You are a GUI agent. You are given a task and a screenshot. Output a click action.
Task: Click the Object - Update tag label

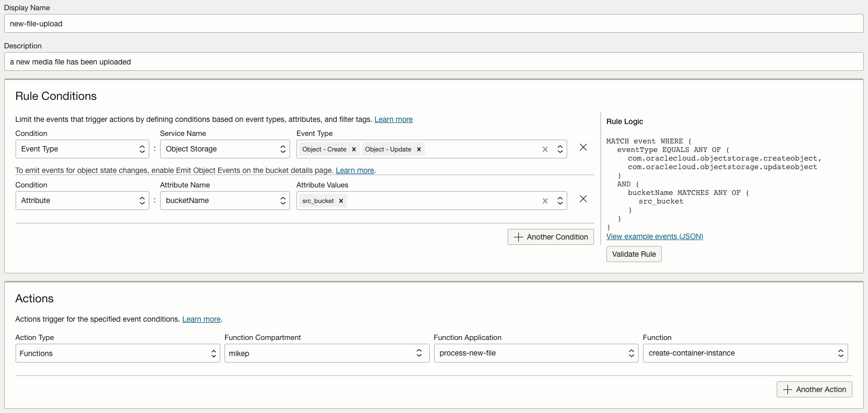(388, 149)
